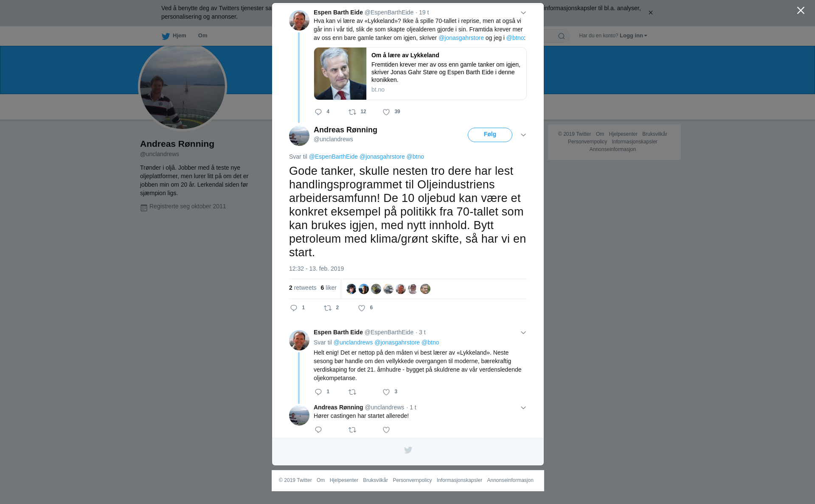Screen dimensions: 815x504
Task: Open the 'Om å lære av Lykkeland' article card
Action: pos(420,74)
